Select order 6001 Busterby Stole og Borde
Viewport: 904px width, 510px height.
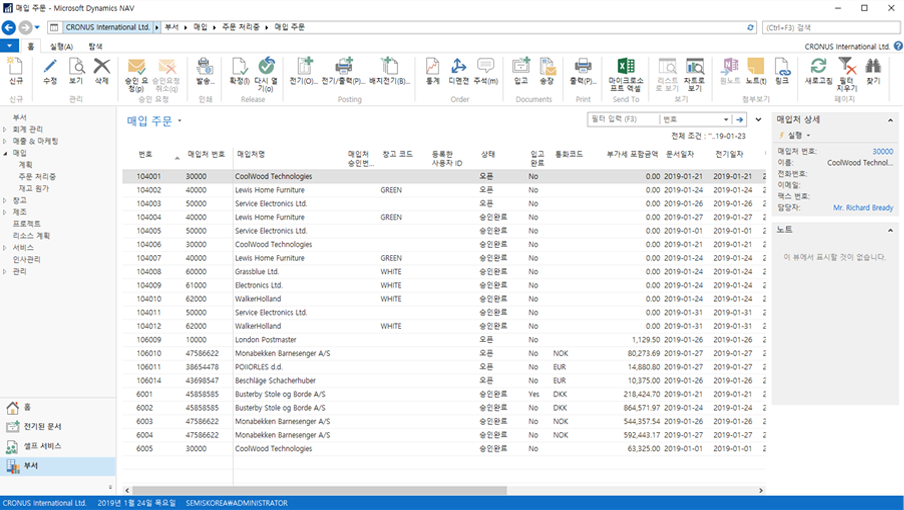pos(444,394)
